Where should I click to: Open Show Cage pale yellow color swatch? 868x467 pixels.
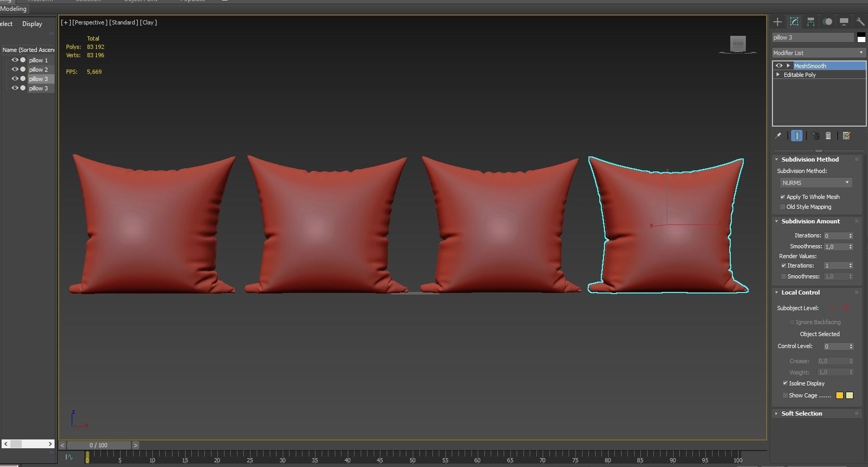tap(849, 395)
